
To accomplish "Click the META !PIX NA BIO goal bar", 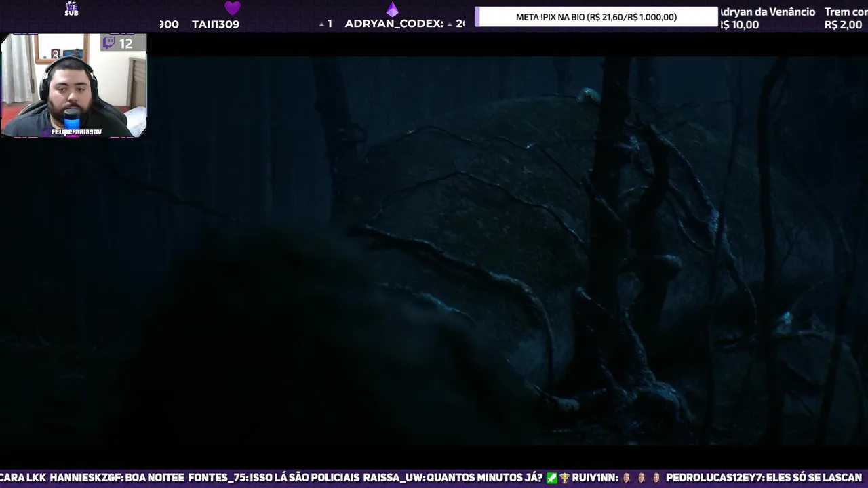I will pyautogui.click(x=596, y=17).
